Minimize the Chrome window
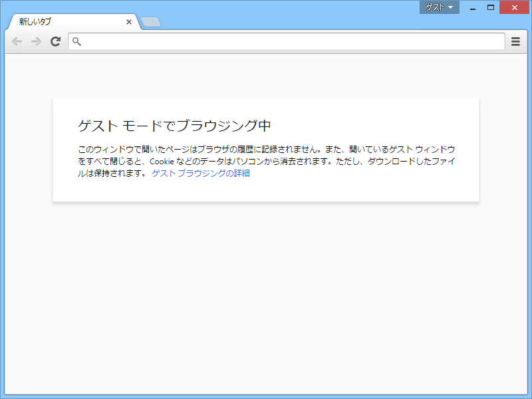Screen dimensions: 532x399 (x=472, y=7)
